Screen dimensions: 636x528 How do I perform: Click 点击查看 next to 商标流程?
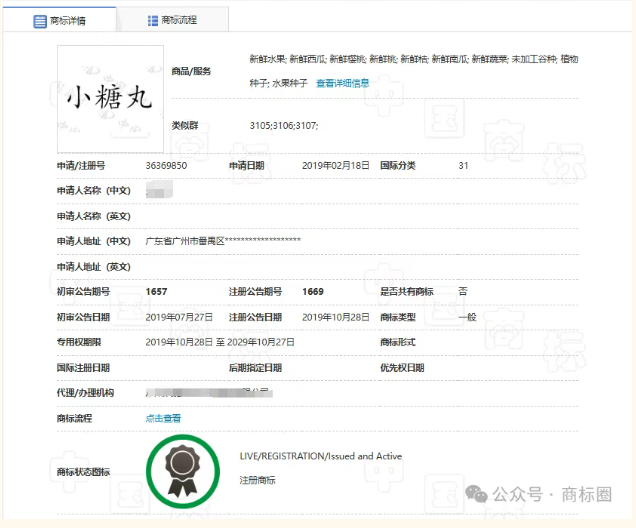[x=164, y=418]
